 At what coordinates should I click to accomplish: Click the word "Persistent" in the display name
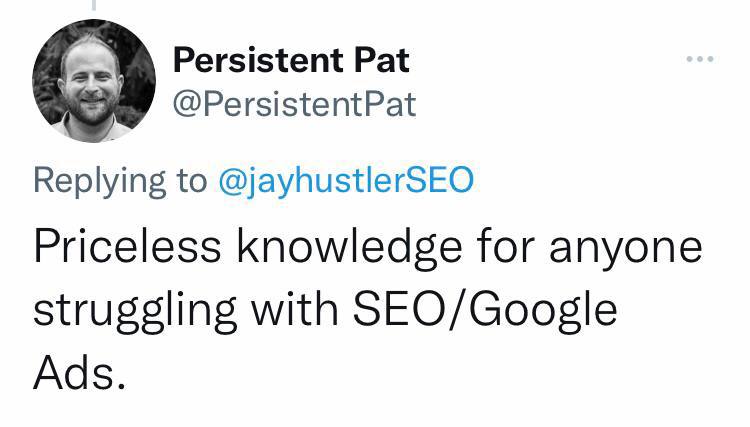260,61
